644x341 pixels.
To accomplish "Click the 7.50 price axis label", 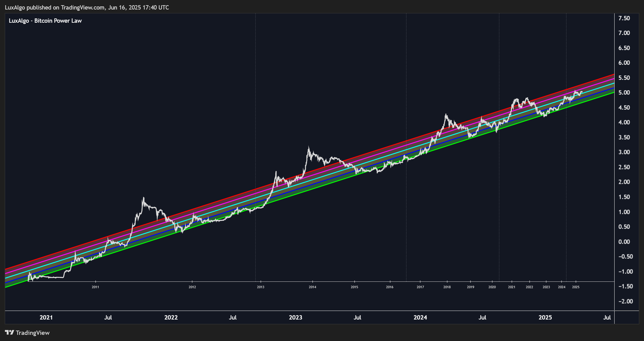I will coord(624,18).
